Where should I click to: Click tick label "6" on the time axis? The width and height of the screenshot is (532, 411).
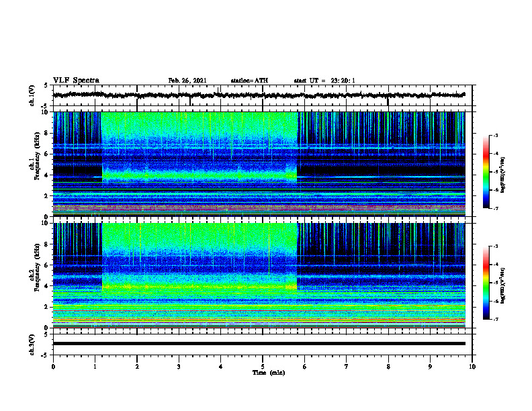click(x=304, y=367)
